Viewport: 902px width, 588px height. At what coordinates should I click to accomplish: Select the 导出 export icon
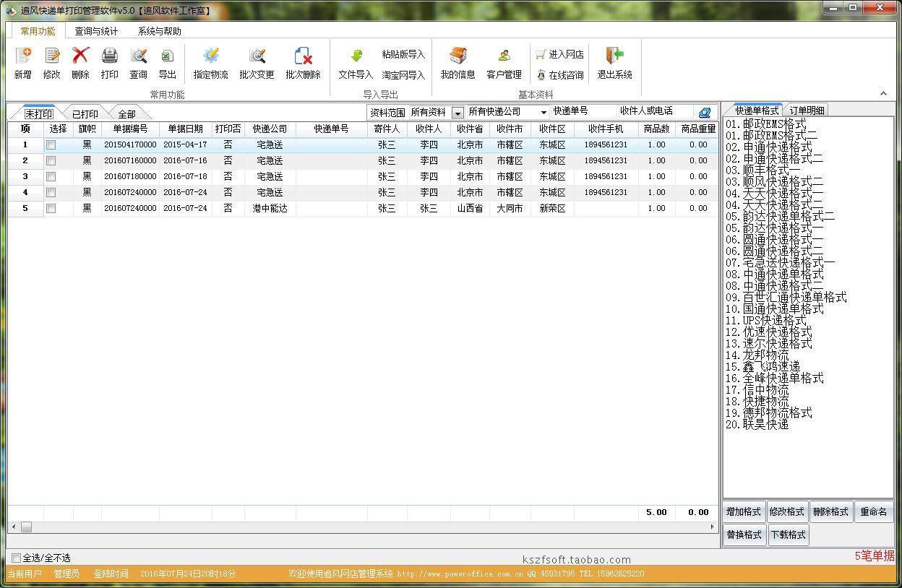[x=167, y=62]
